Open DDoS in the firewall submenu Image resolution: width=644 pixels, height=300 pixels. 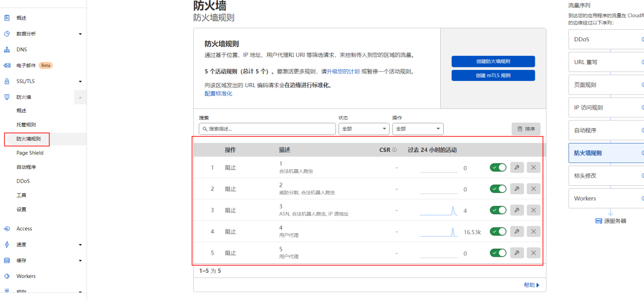coord(23,181)
